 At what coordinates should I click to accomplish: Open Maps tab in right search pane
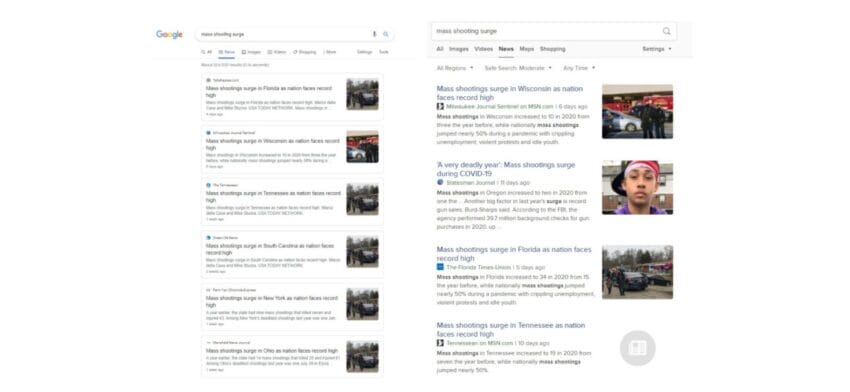click(527, 49)
